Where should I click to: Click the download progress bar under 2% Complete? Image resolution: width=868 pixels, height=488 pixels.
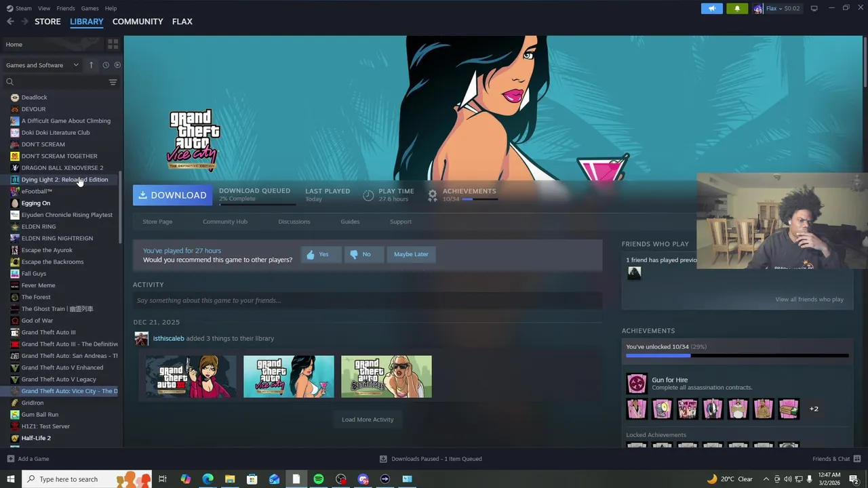257,204
